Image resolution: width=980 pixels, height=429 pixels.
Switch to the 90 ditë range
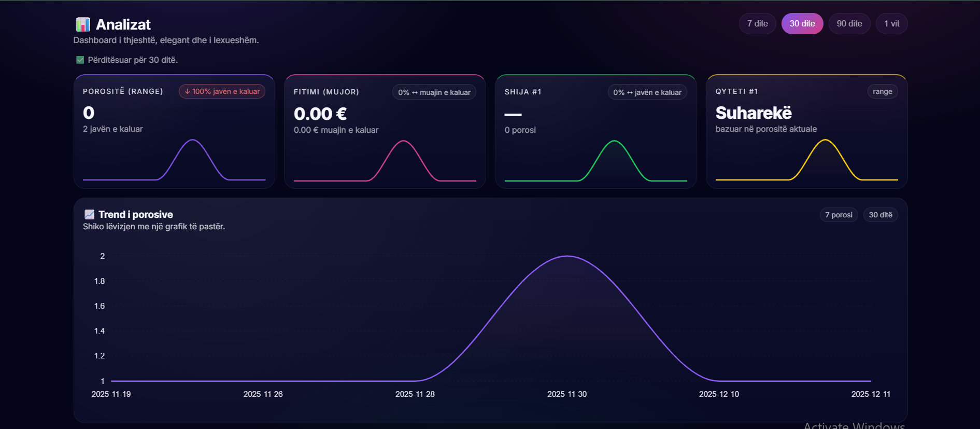(x=849, y=24)
